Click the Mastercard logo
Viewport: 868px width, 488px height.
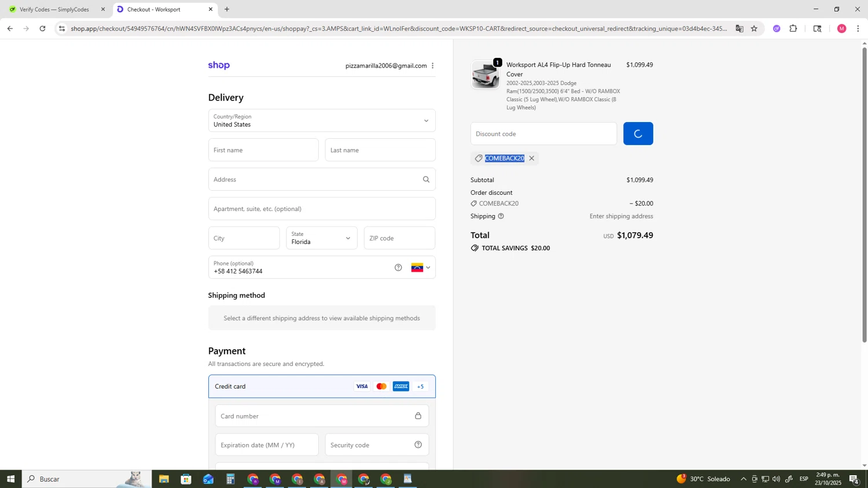[x=381, y=386]
